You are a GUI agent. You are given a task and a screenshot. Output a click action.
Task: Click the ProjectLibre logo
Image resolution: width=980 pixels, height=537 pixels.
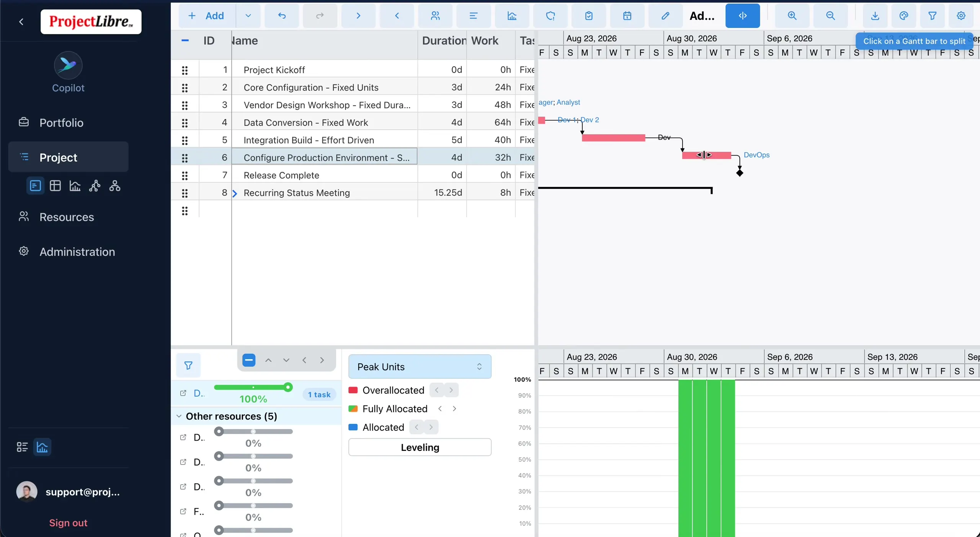click(x=91, y=22)
